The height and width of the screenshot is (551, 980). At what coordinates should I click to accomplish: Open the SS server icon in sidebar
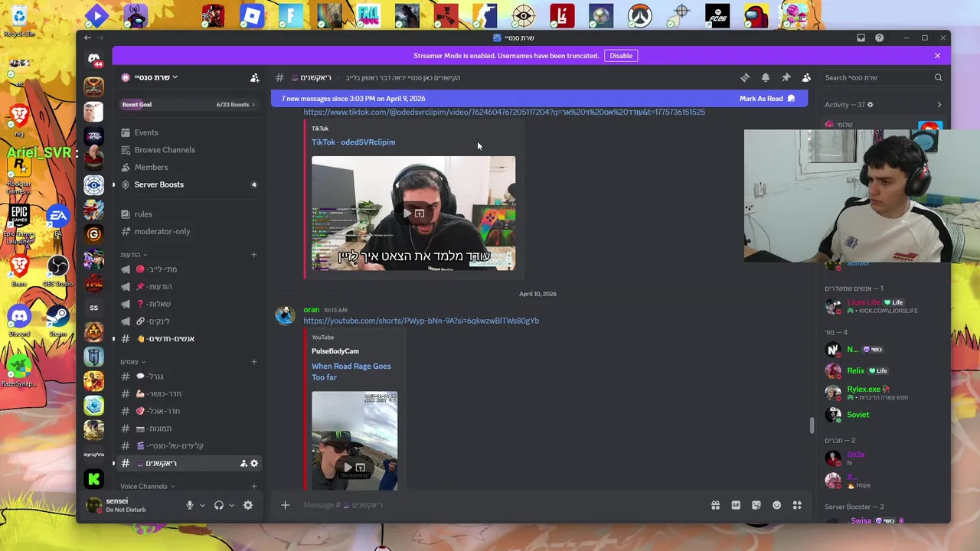click(x=93, y=308)
